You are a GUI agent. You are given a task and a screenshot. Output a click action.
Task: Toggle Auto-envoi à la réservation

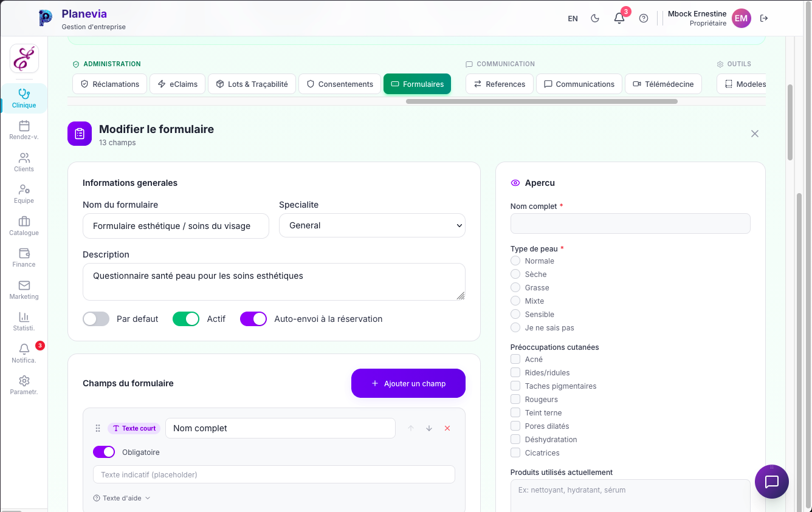[253, 319]
